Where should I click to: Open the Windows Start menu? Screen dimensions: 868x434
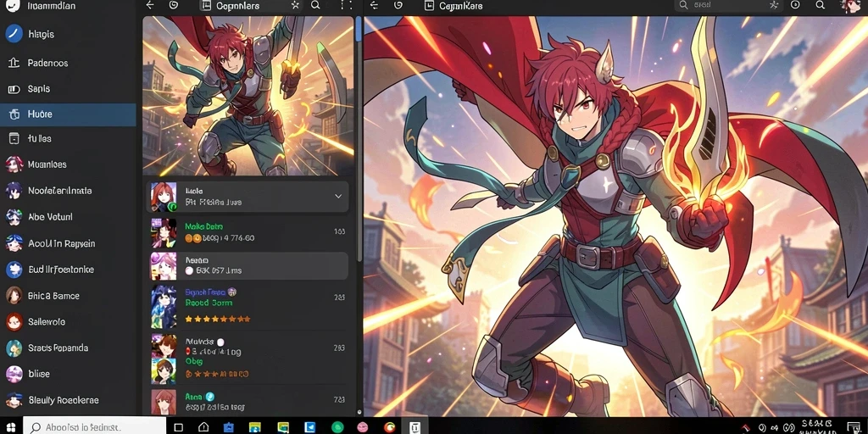tap(10, 427)
